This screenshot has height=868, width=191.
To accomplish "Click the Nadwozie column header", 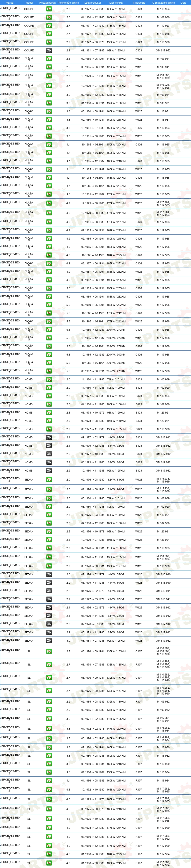I will pos(139,3).
